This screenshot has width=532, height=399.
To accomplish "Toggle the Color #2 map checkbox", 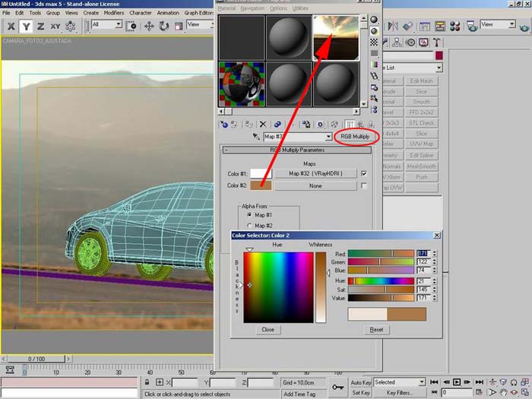I will click(364, 185).
